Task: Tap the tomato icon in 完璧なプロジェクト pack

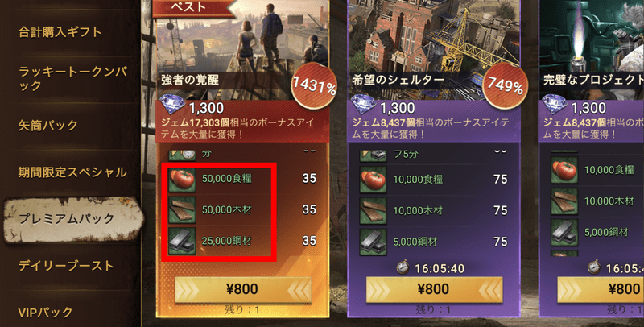Action: point(564,171)
